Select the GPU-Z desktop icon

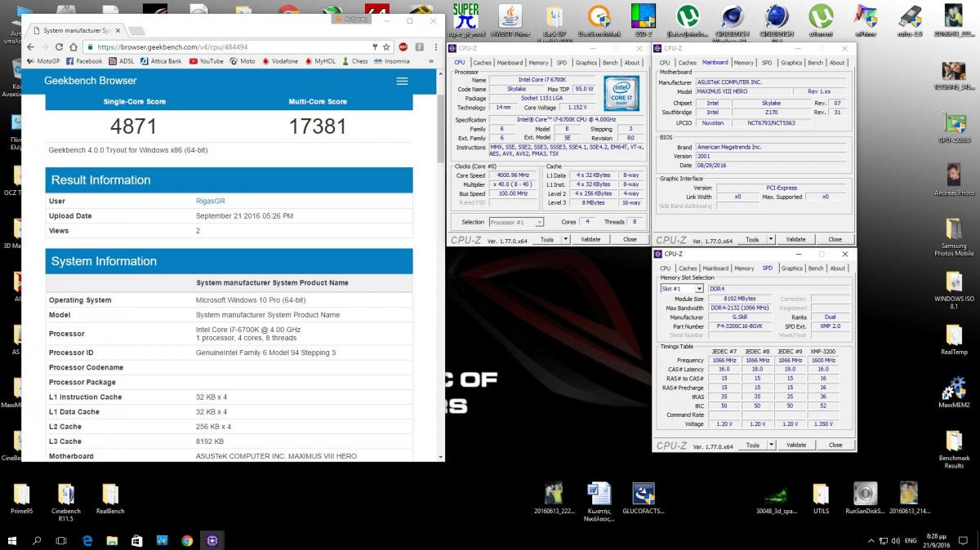pos(954,126)
